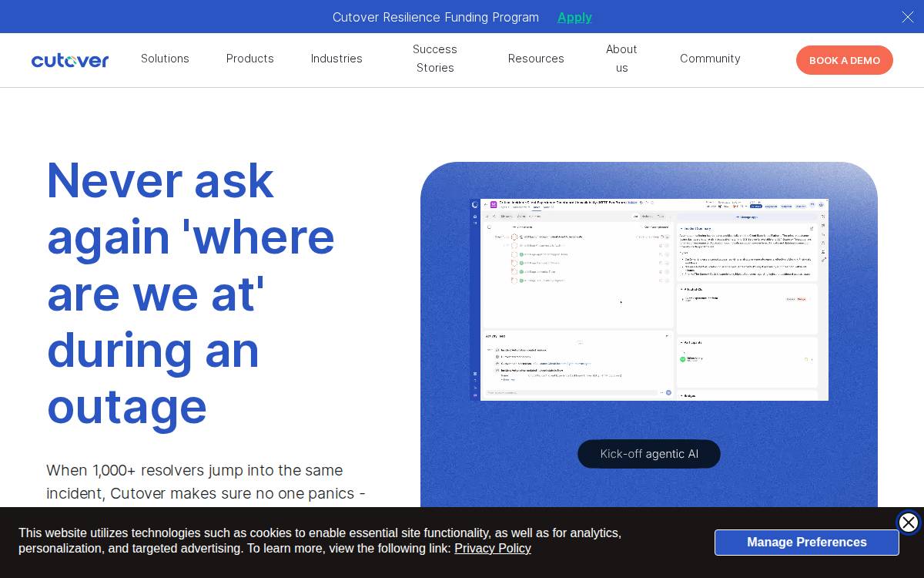The image size is (924, 578).
Task: Open the Products menu
Action: (x=250, y=59)
